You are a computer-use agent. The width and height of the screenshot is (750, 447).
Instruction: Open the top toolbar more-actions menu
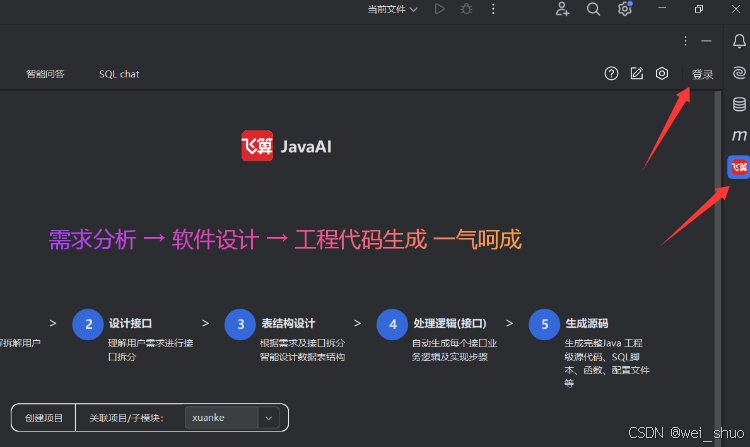pyautogui.click(x=493, y=9)
